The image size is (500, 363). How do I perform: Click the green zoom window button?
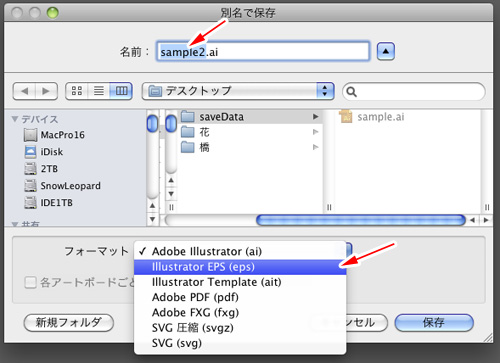pyautogui.click(x=53, y=13)
